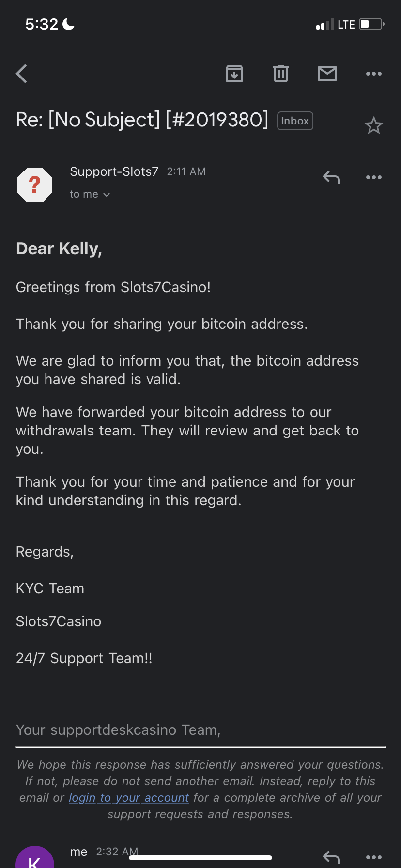Open Support-Slots7 message options dots
Image resolution: width=401 pixels, height=868 pixels.
[374, 178]
